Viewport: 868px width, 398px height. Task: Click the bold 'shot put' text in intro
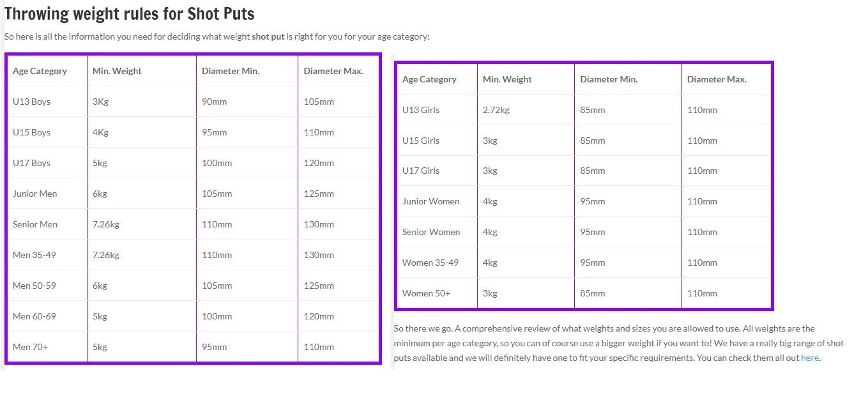coord(268,36)
